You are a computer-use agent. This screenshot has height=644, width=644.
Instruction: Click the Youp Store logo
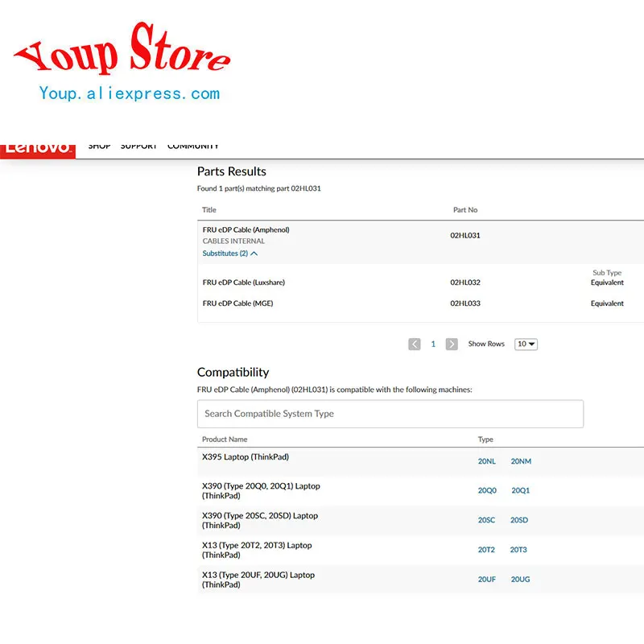122,48
